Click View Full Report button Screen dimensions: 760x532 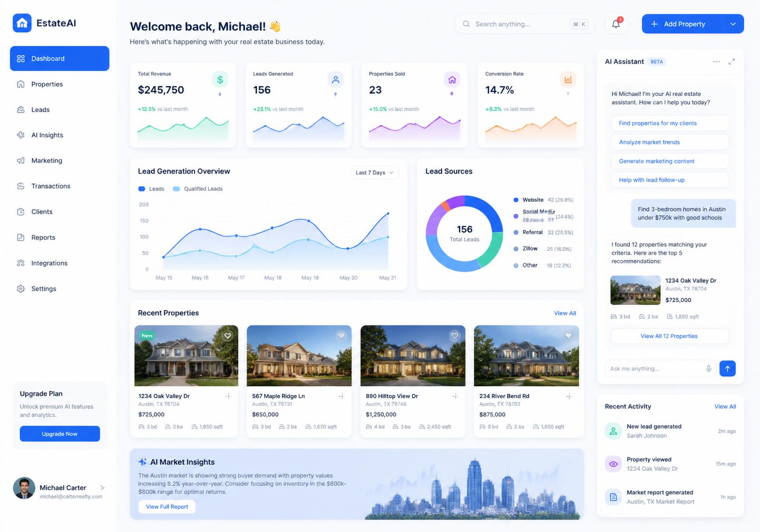pos(167,507)
